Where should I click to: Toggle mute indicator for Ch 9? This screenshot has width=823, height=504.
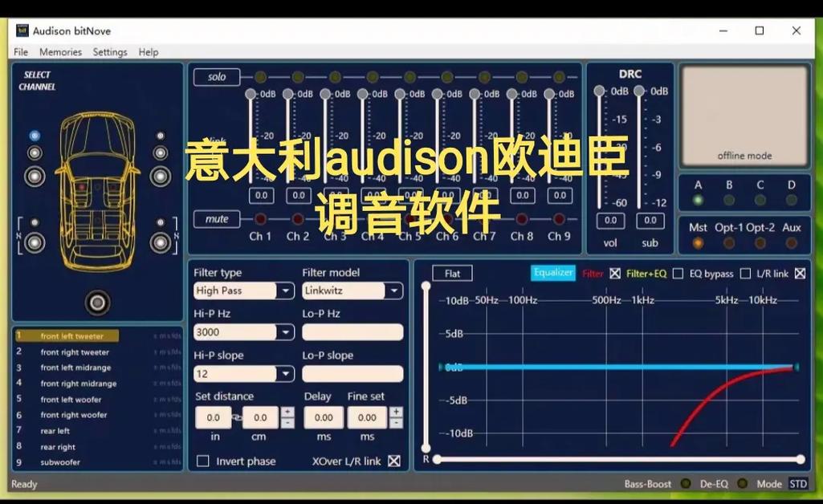pyautogui.click(x=559, y=219)
